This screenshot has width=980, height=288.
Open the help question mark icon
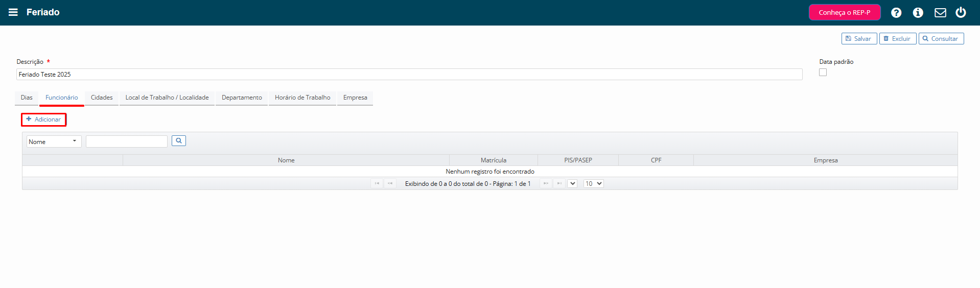pyautogui.click(x=896, y=13)
